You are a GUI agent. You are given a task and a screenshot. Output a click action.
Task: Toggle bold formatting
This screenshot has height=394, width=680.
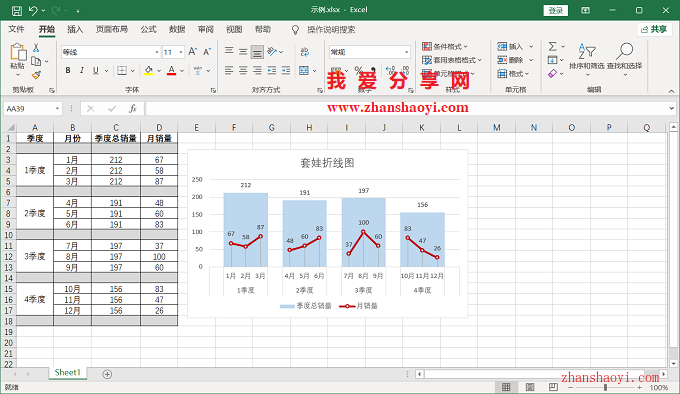pos(68,70)
